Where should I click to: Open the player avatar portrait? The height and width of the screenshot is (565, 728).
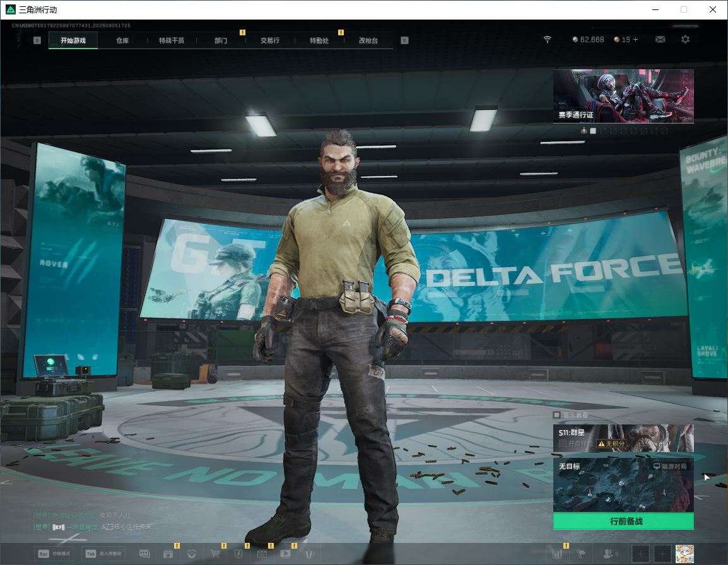pyautogui.click(x=684, y=554)
